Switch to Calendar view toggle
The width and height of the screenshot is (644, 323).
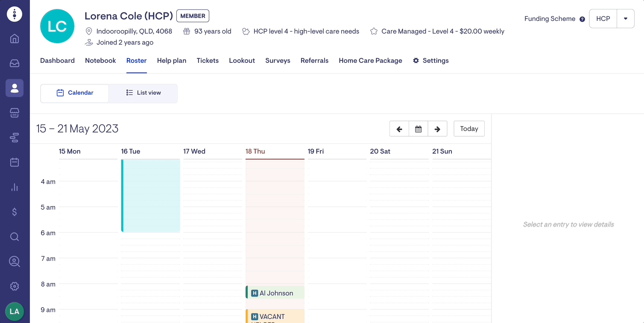(75, 93)
